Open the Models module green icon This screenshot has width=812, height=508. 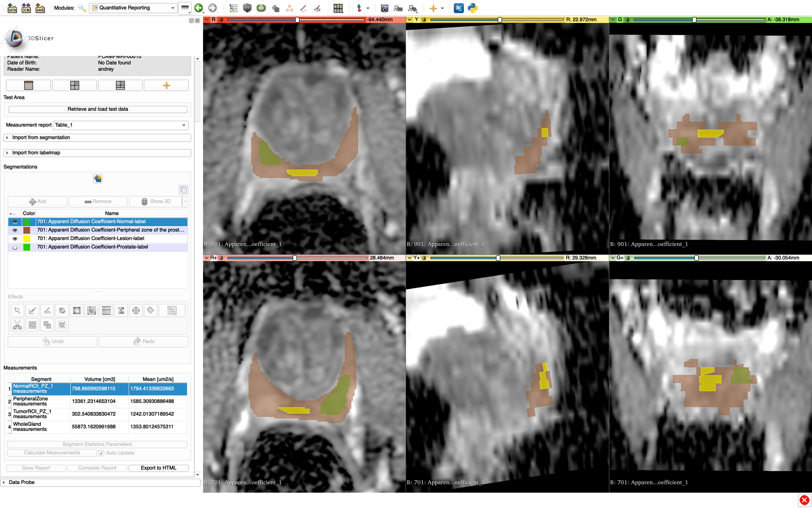[x=261, y=8]
